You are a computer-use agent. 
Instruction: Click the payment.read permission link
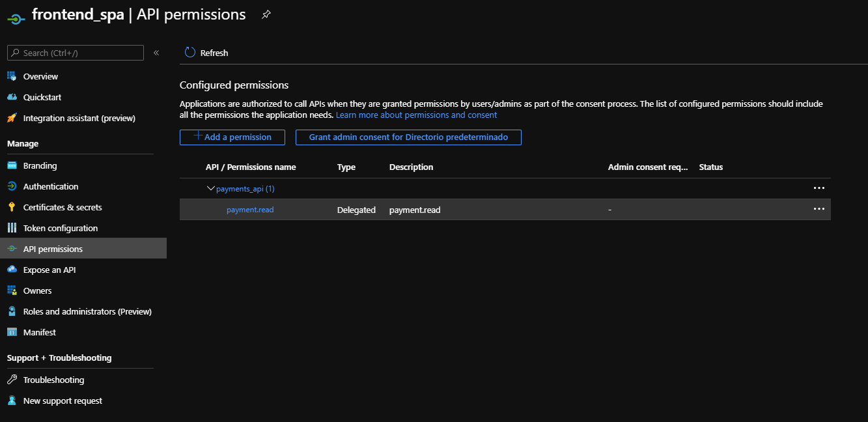pyautogui.click(x=250, y=210)
